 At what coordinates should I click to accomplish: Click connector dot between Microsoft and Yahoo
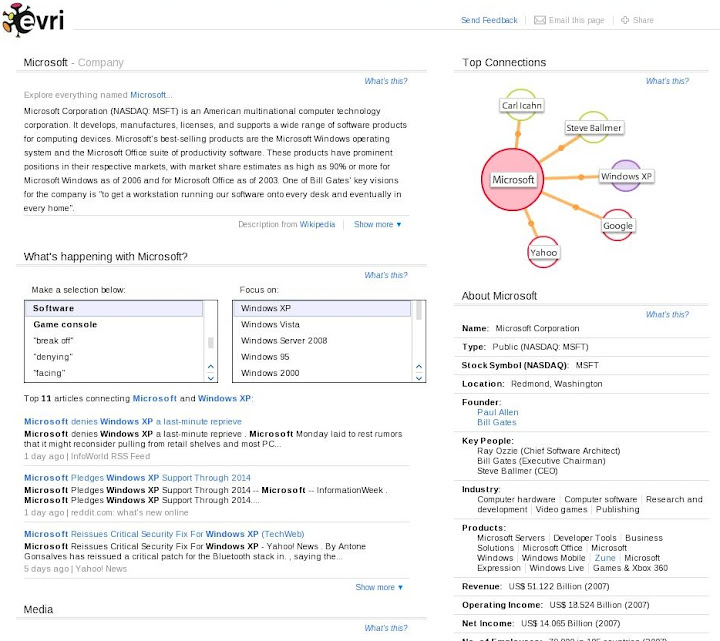(x=531, y=223)
